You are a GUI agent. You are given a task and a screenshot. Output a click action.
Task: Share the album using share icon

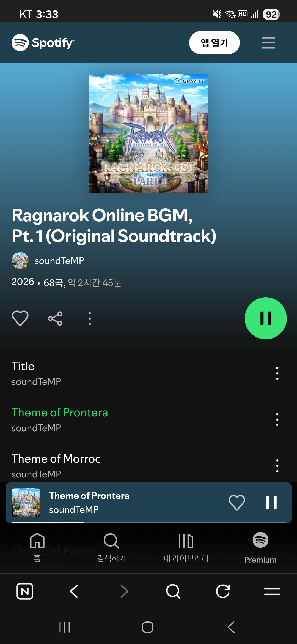[55, 318]
